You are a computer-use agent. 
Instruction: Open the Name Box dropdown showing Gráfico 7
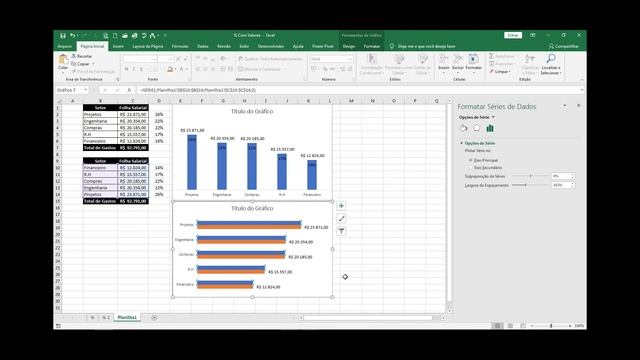[85, 90]
